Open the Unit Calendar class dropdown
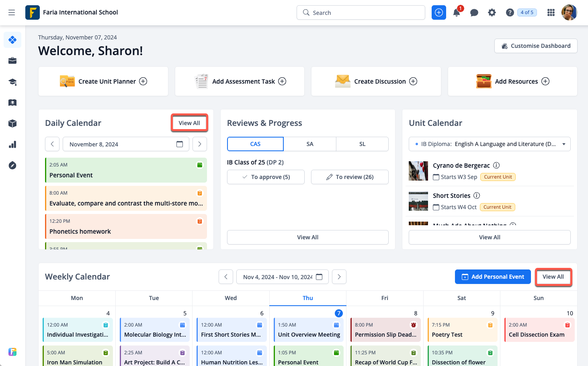Image resolution: width=588 pixels, height=366 pixels. (490, 144)
